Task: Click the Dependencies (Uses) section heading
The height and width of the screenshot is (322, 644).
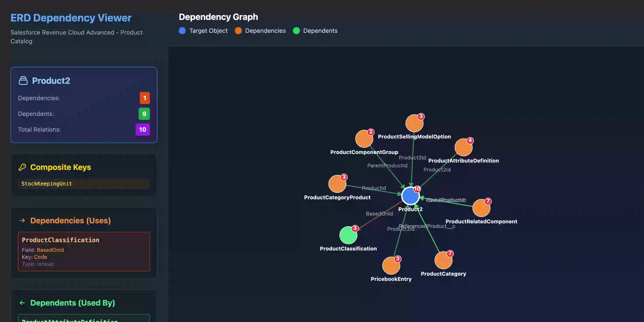Action: (x=70, y=221)
